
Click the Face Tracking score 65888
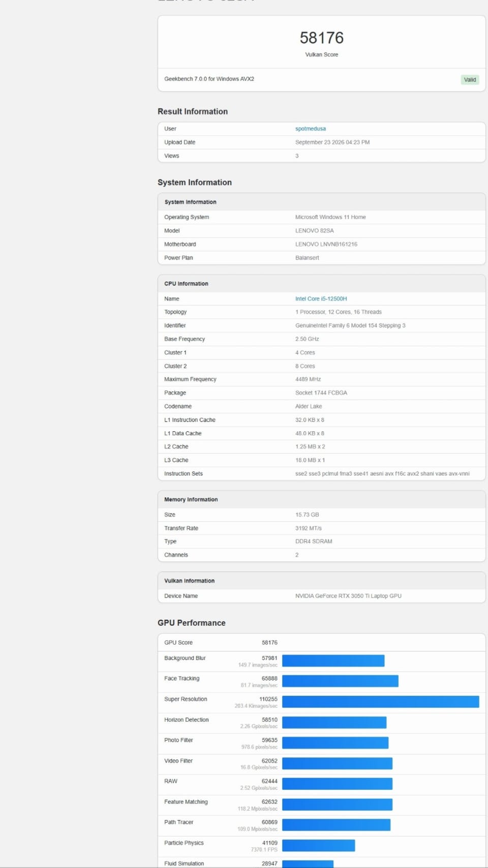click(x=269, y=678)
